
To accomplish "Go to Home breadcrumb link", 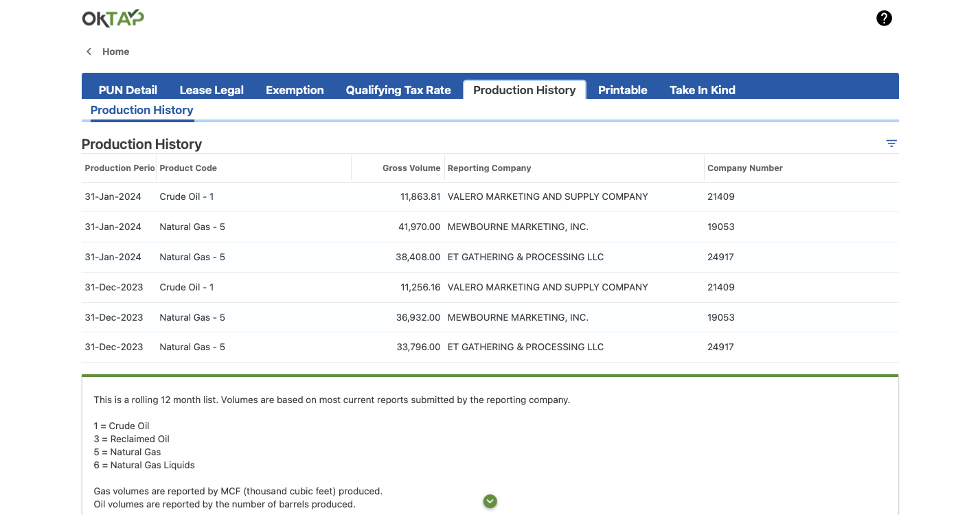I will 115,51.
